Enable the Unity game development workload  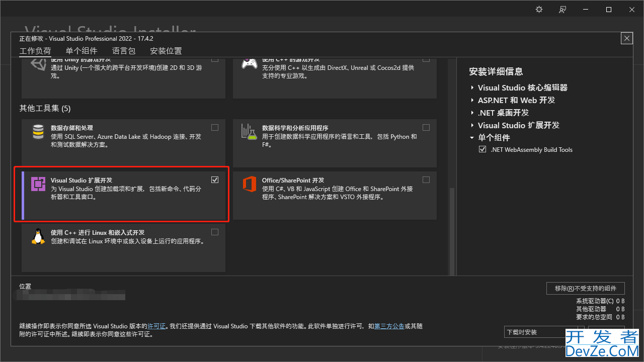[x=215, y=59]
